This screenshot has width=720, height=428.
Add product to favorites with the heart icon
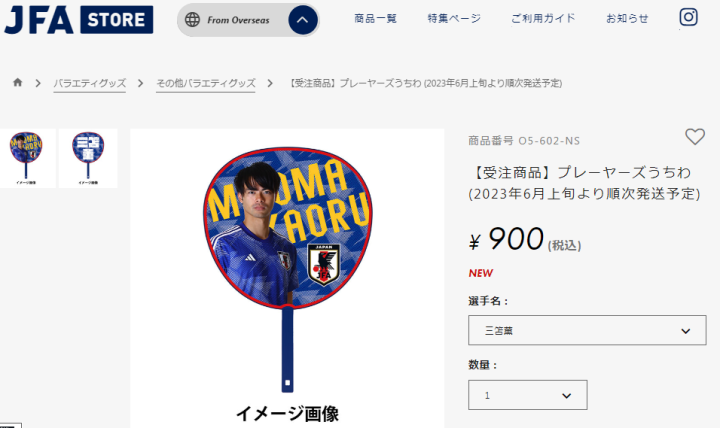695,136
